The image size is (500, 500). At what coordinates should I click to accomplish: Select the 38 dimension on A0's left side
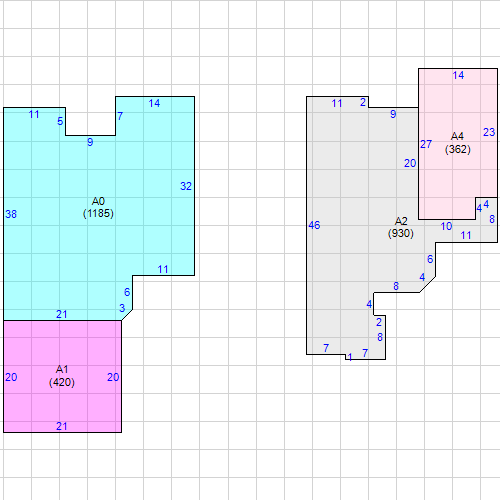(x=11, y=214)
